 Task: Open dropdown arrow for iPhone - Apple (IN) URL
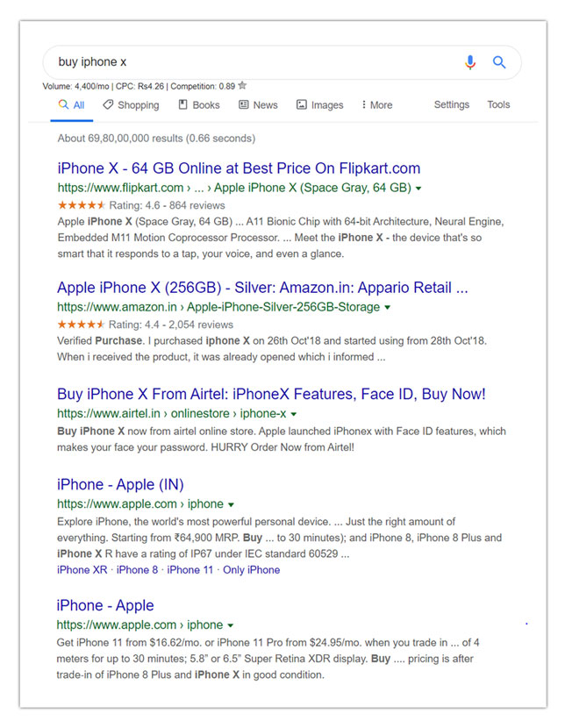tap(231, 504)
